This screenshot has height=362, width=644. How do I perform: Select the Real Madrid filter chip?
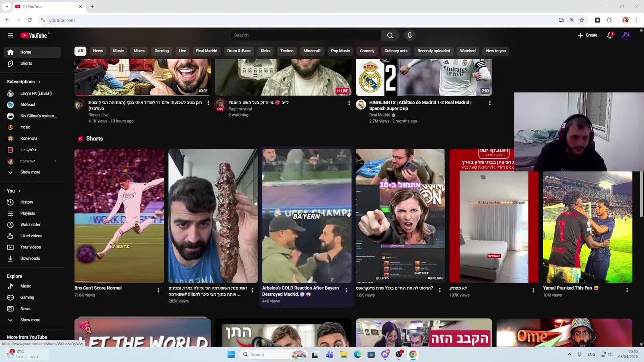(207, 51)
